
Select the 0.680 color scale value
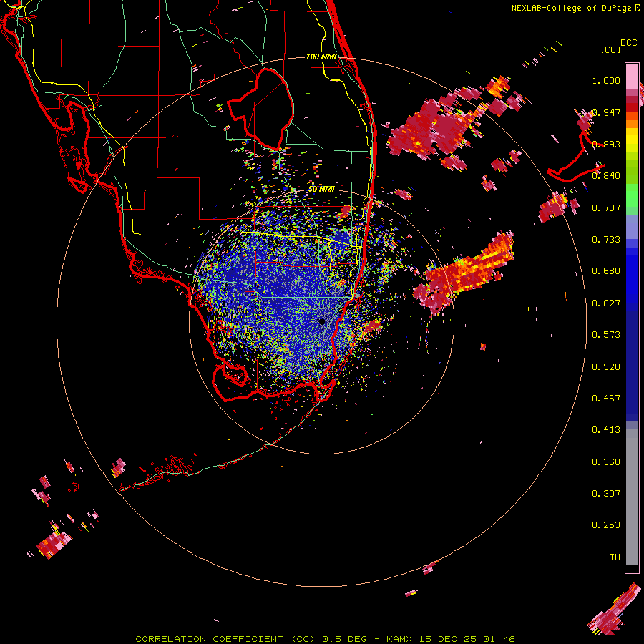(x=606, y=271)
